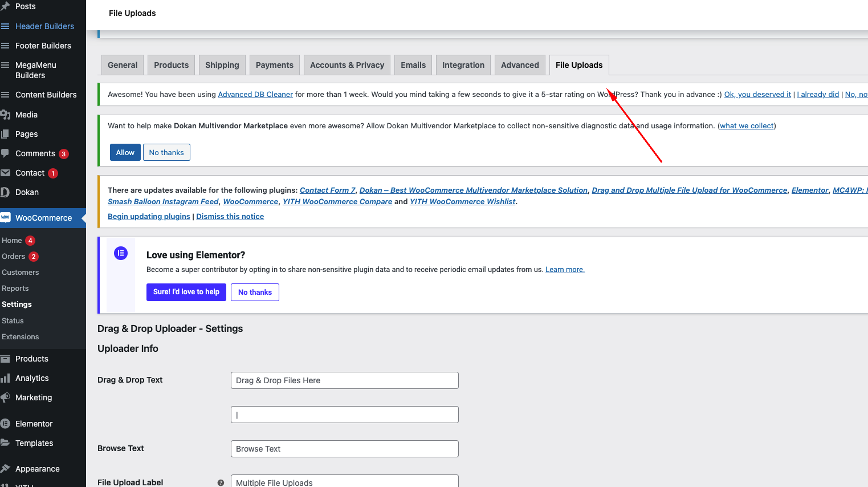Click the WooCommerce logo icon
Viewport: 868px width, 487px height.
pyautogui.click(x=5, y=217)
